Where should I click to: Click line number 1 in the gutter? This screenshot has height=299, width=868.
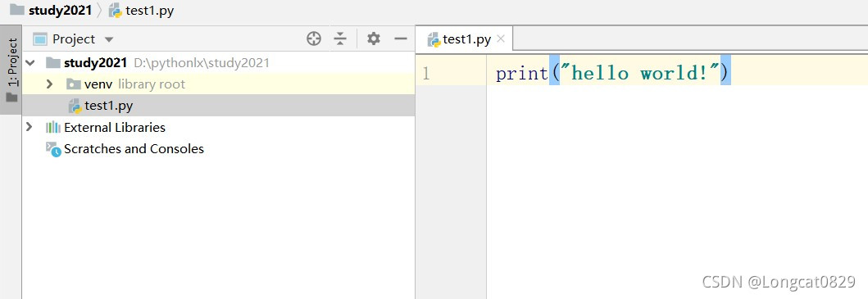point(425,74)
